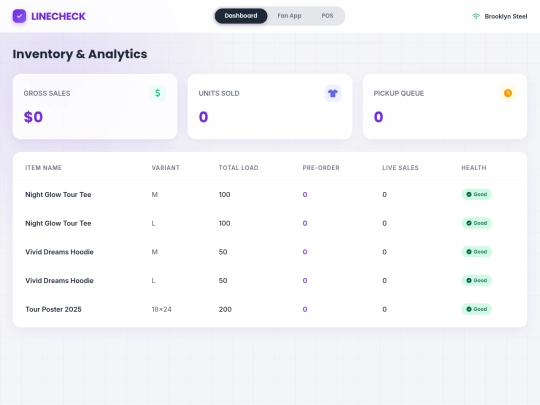Click the GROSS SALES card label

(x=47, y=93)
